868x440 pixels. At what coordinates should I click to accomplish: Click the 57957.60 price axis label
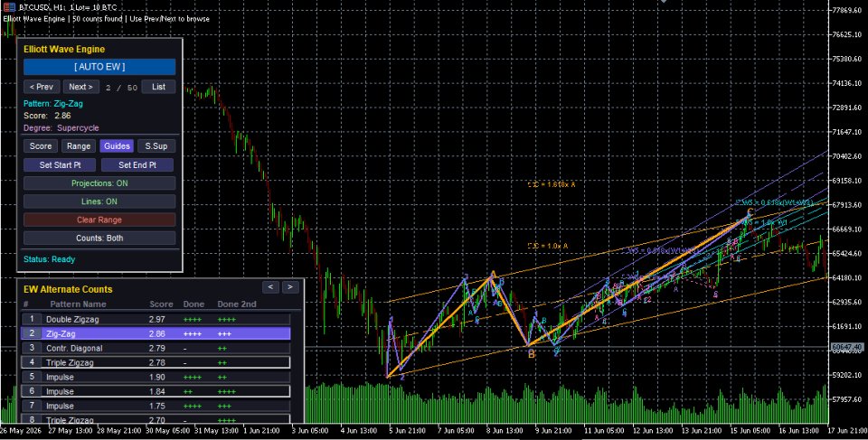pos(847,399)
